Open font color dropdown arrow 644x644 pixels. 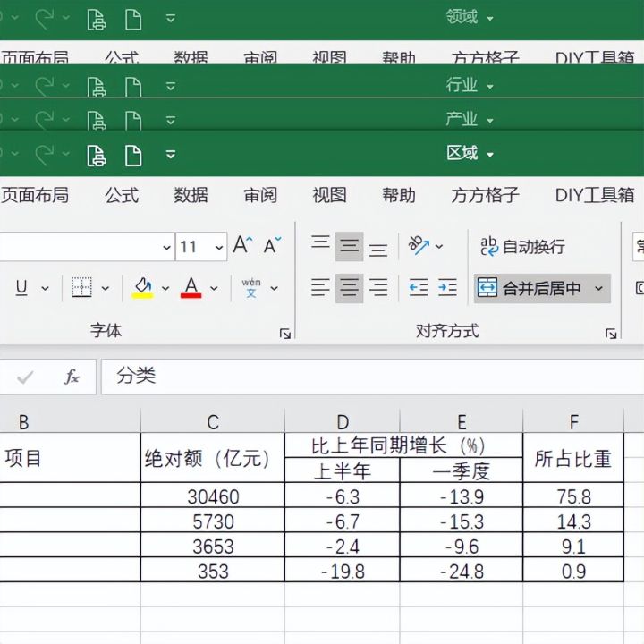point(214,288)
